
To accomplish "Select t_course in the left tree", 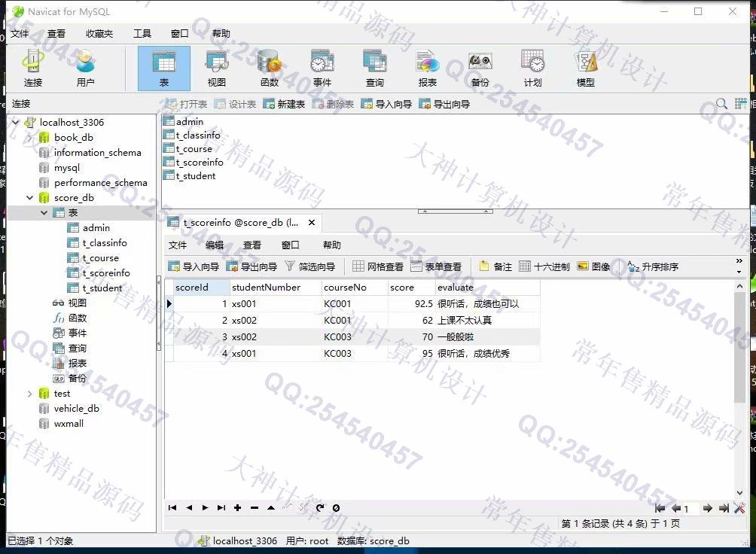I will [x=100, y=258].
